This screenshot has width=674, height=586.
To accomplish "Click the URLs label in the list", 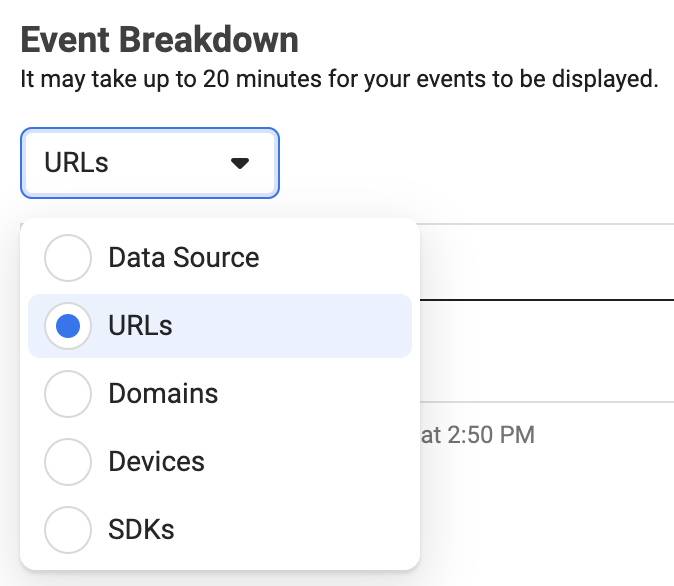I will pyautogui.click(x=140, y=325).
